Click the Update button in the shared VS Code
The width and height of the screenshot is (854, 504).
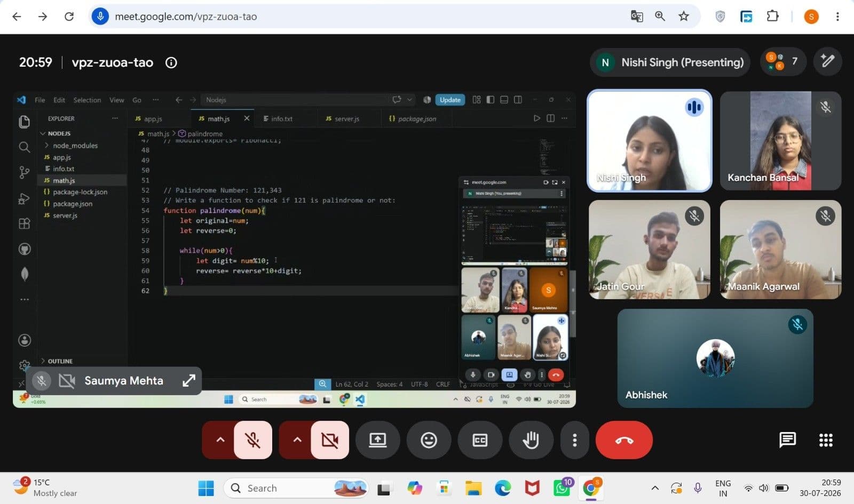coord(450,100)
